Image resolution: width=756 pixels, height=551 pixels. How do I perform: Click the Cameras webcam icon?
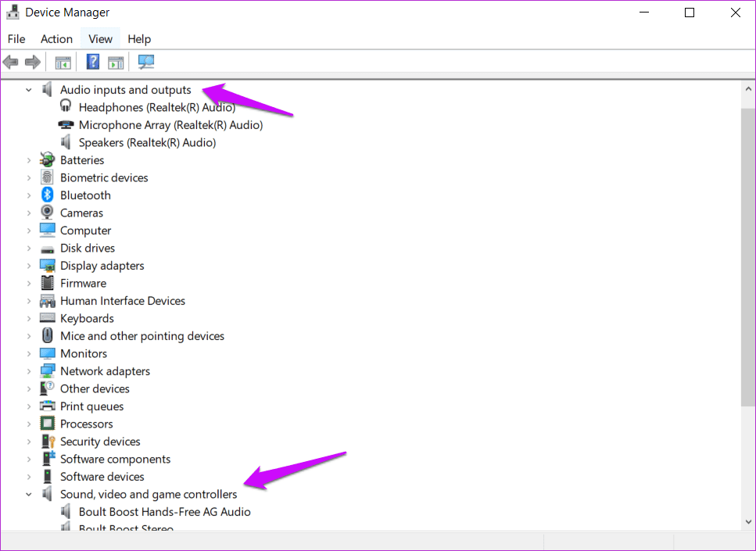[47, 212]
